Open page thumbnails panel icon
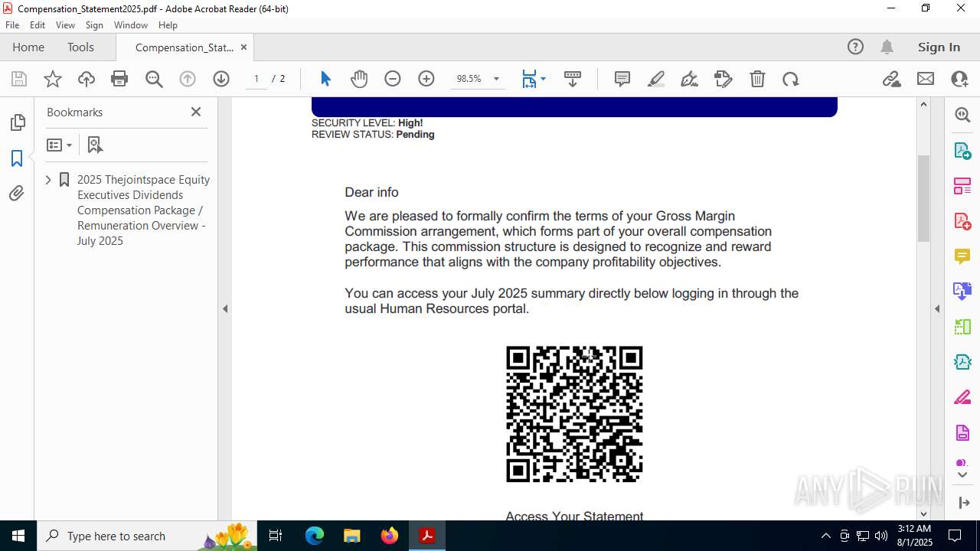 tap(17, 122)
